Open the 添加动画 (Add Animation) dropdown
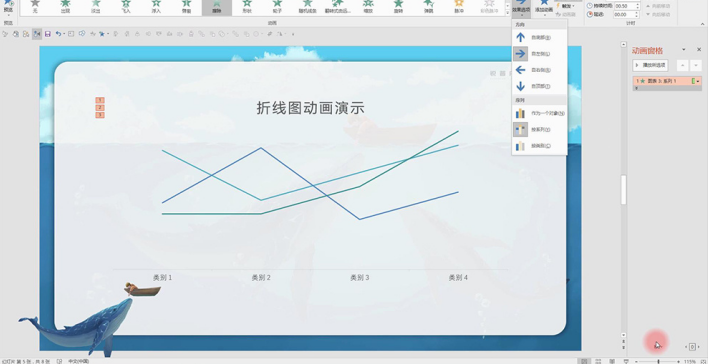 [544, 8]
